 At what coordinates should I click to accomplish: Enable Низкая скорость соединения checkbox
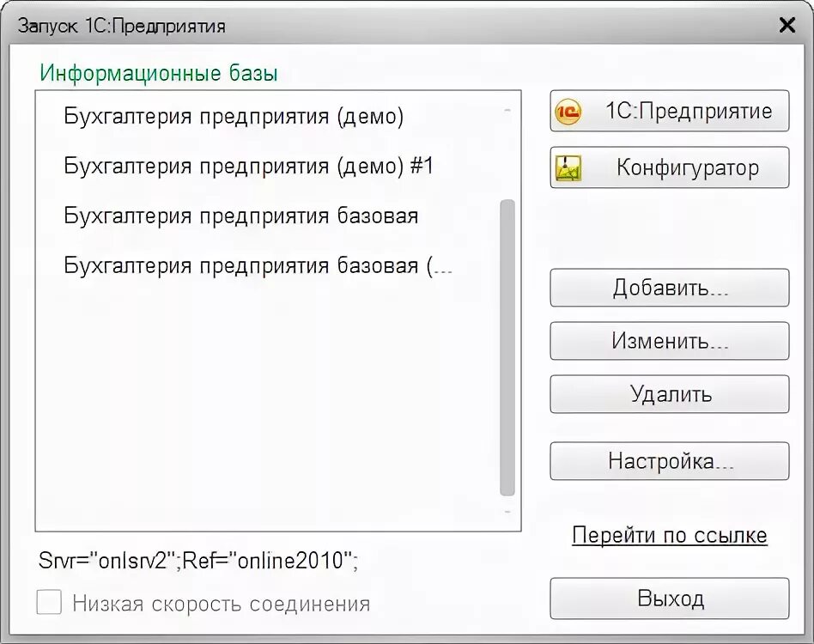[x=49, y=602]
